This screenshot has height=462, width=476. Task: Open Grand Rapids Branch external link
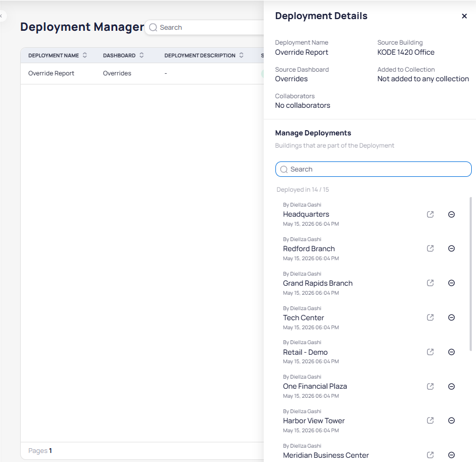(x=430, y=283)
